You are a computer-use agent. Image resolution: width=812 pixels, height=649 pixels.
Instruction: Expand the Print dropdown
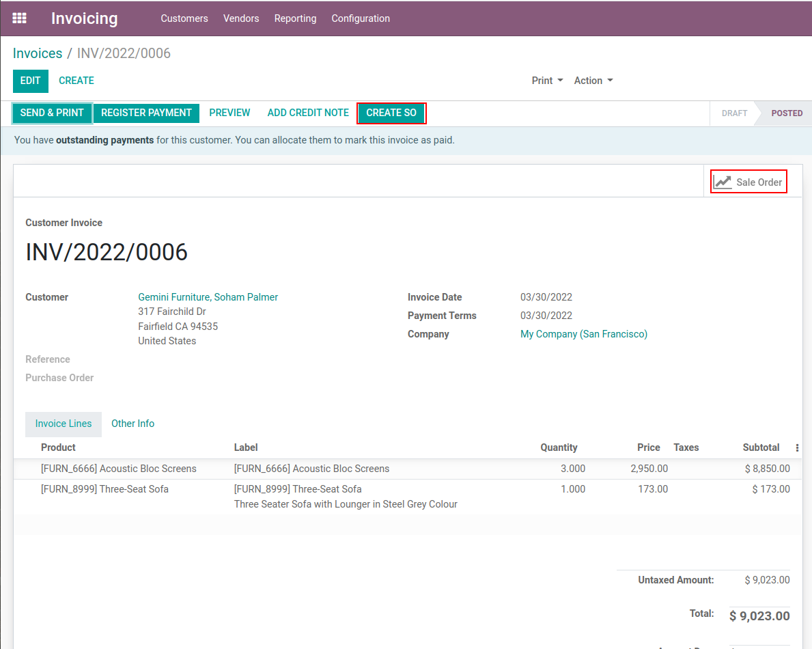547,81
